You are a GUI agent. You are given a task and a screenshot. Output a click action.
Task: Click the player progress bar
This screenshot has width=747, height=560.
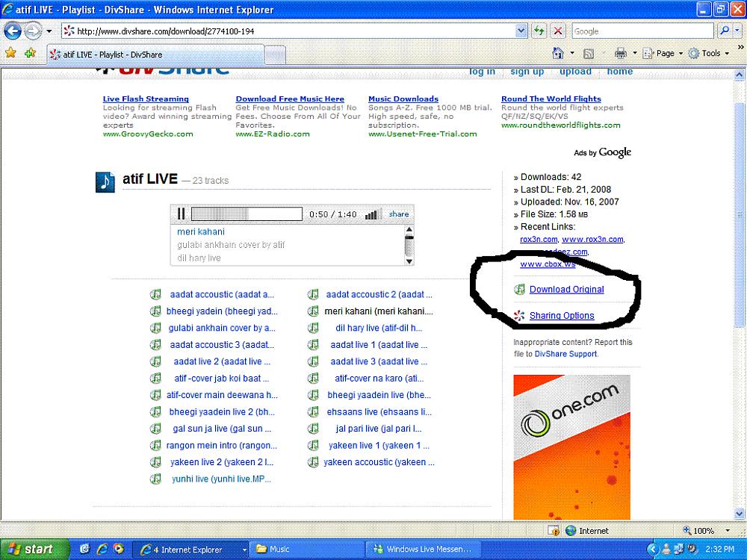pyautogui.click(x=247, y=214)
